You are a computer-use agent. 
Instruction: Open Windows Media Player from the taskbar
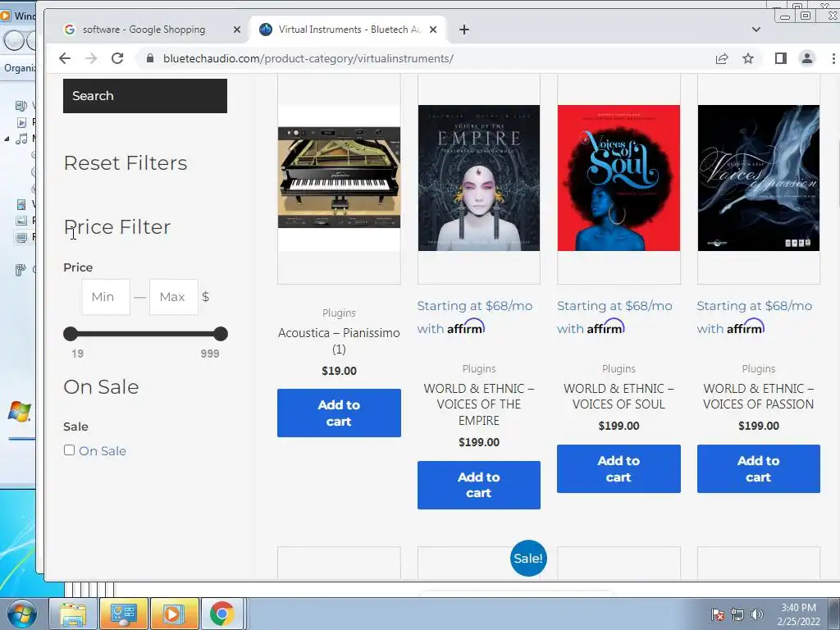click(x=174, y=614)
